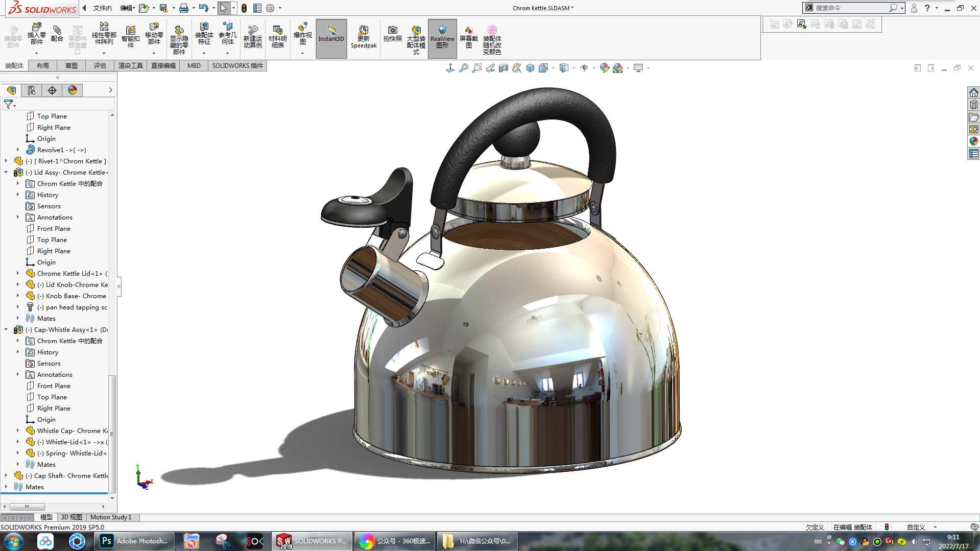The image size is (980, 551).
Task: Click Show Hidden Components (显示隐藏的零部件)
Action: [179, 39]
